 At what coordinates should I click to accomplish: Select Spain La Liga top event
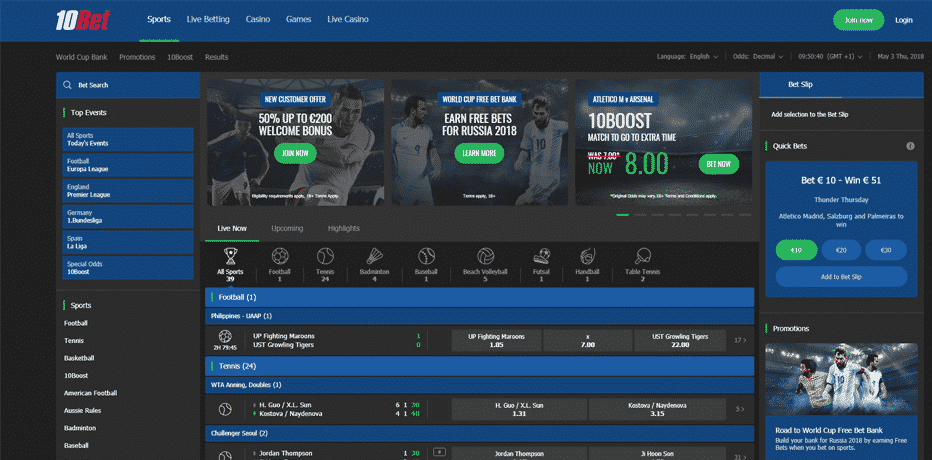click(128, 242)
